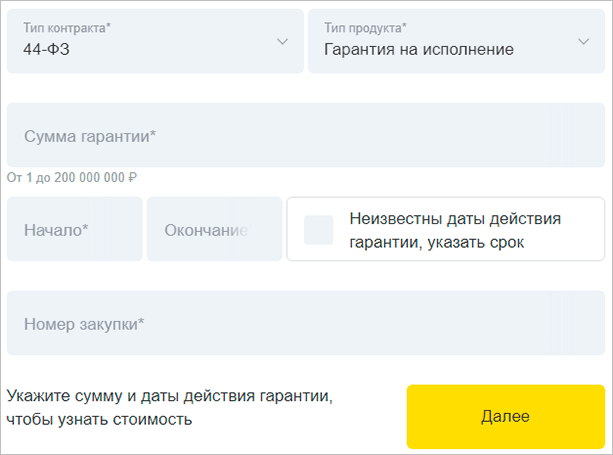Click the "От 1 до 200 000 000 ₽" hint
Viewport: 613px width, 455px height.
72,178
